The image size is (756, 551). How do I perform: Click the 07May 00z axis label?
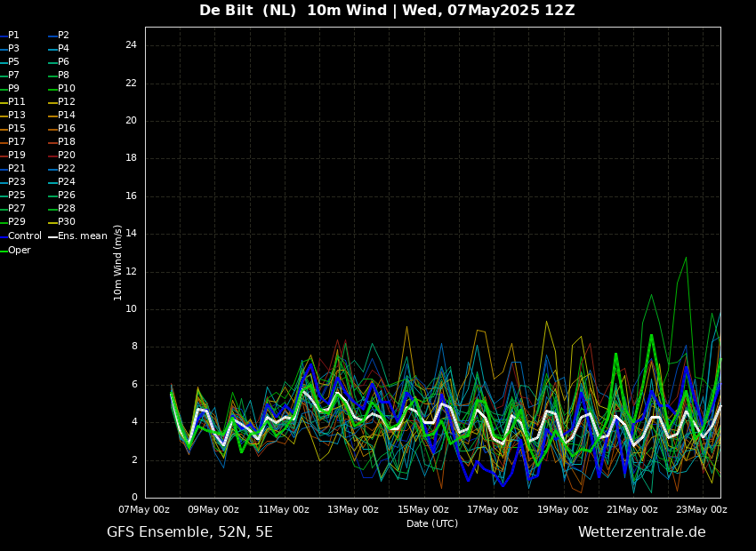[x=144, y=509]
